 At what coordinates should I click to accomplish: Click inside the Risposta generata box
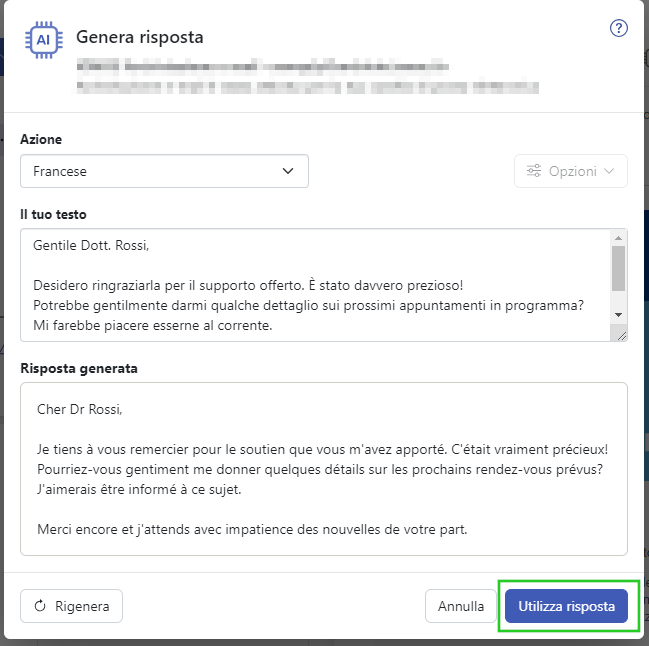click(x=324, y=469)
